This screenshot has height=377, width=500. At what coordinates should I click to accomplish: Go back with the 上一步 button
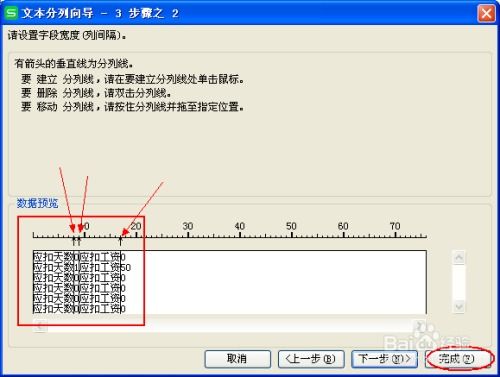tap(311, 359)
